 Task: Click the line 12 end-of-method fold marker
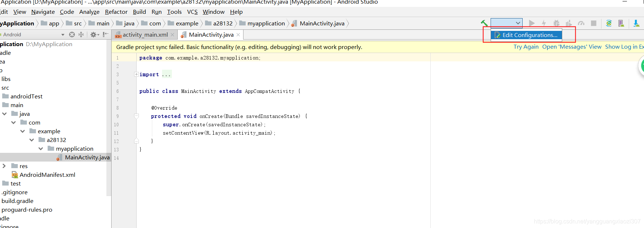136,141
